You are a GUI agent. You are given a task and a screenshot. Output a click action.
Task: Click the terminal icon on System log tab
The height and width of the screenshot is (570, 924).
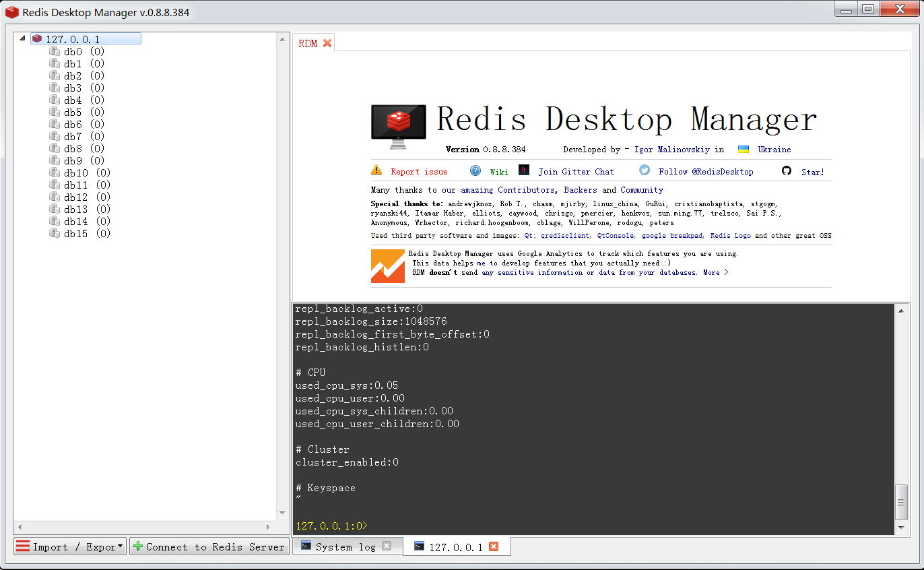pos(305,546)
